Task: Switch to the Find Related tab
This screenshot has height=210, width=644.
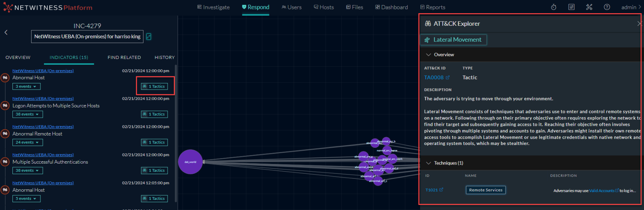Action: pos(124,57)
